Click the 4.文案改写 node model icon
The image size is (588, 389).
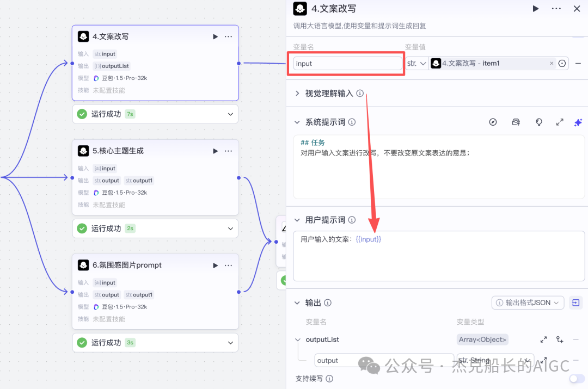pos(96,78)
